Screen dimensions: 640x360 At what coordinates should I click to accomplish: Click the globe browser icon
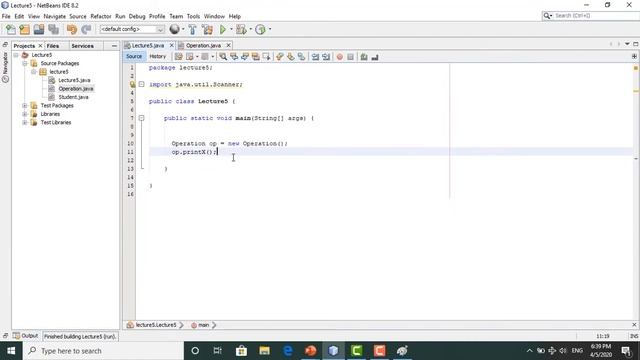pyautogui.click(x=174, y=29)
